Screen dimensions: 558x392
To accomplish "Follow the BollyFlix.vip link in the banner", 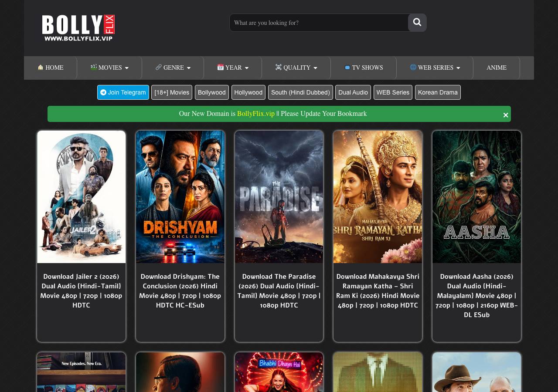I will click(256, 114).
